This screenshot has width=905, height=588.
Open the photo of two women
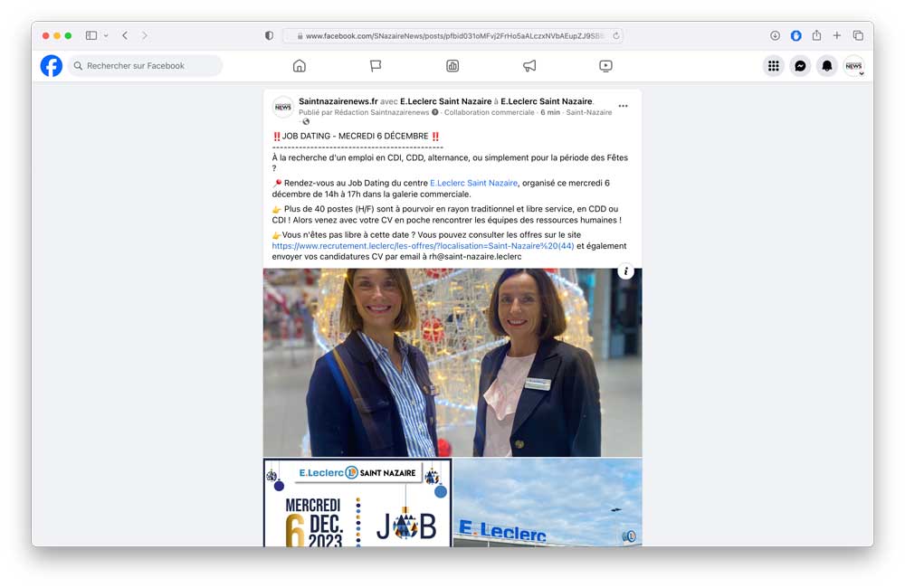point(452,363)
